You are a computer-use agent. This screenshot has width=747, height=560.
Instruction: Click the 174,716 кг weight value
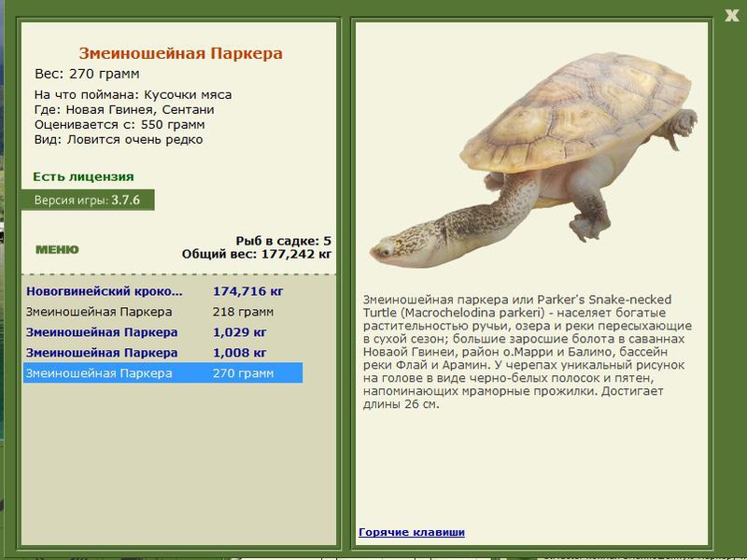247,291
